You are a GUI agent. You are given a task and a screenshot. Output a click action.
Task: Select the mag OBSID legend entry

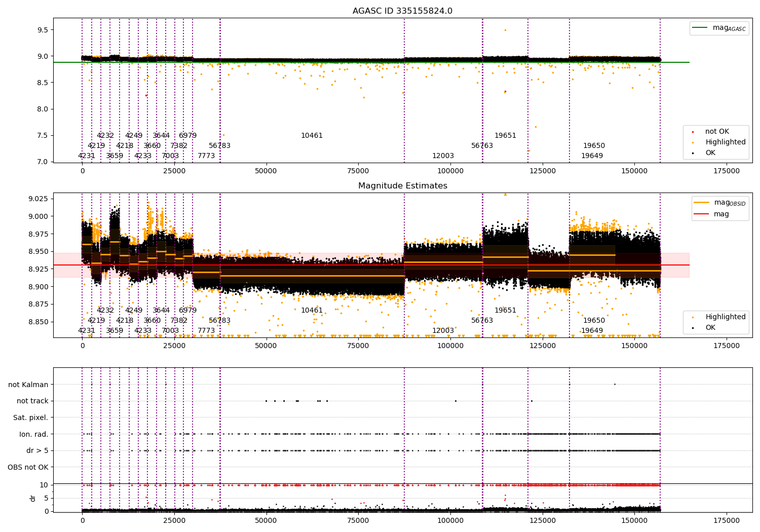[x=720, y=203]
